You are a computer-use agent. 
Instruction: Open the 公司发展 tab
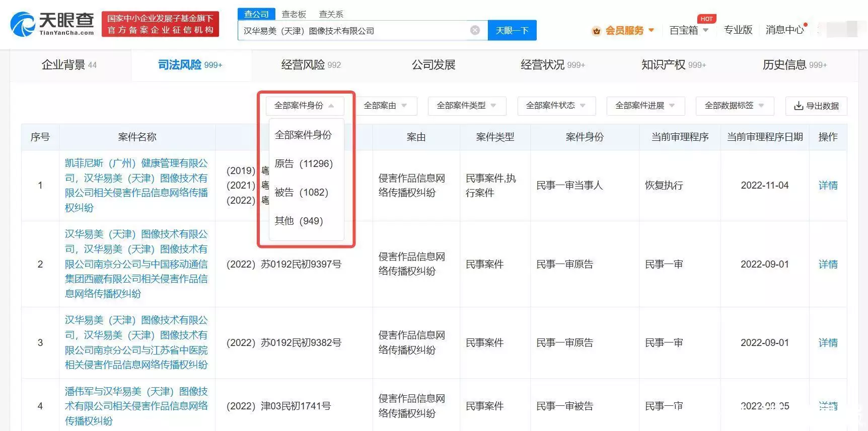tap(433, 64)
